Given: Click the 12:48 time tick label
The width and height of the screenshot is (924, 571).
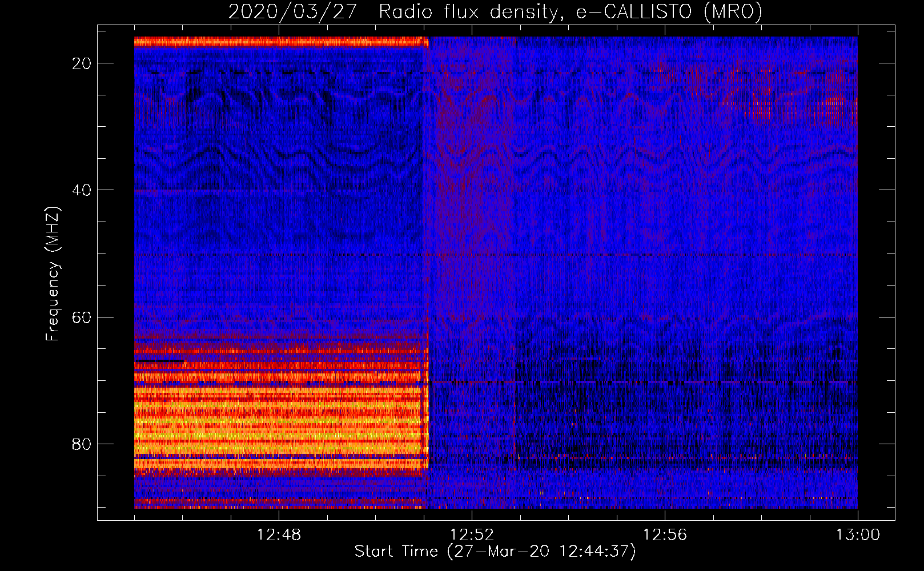Looking at the screenshot, I should 279,535.
